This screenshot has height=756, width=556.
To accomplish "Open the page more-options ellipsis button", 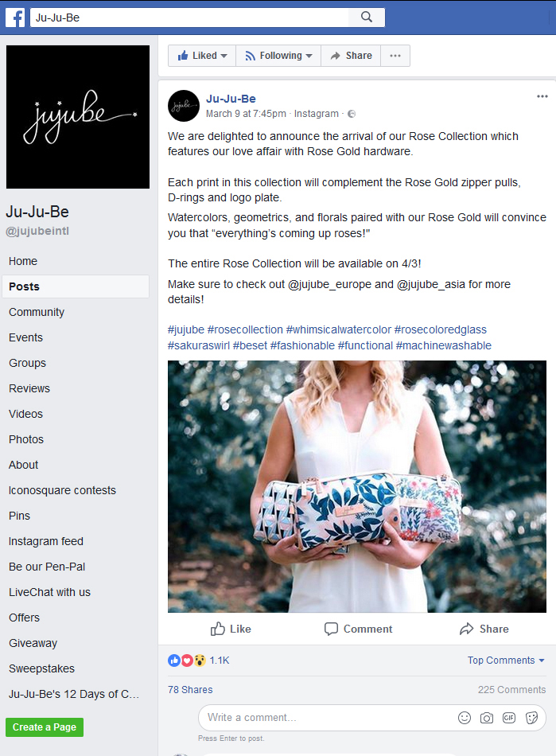I will (395, 56).
